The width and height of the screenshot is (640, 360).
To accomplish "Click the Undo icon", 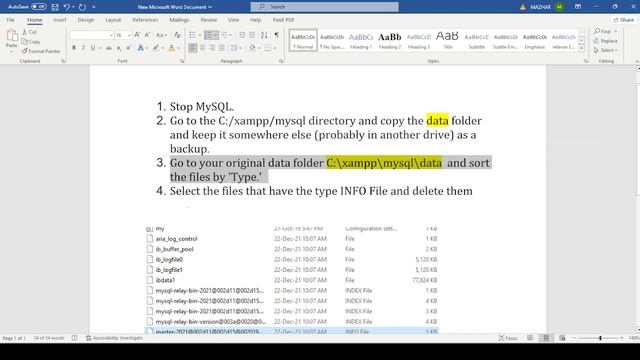I will [x=67, y=7].
